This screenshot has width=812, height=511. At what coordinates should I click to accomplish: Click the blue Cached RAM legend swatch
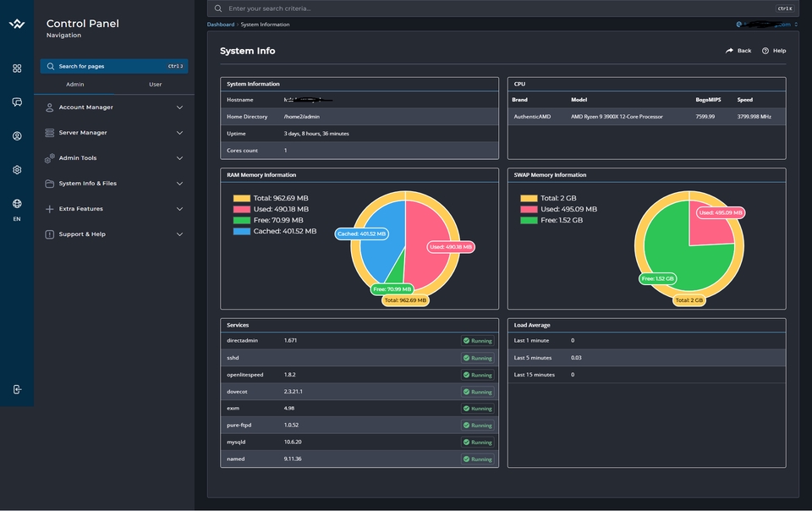tap(241, 232)
